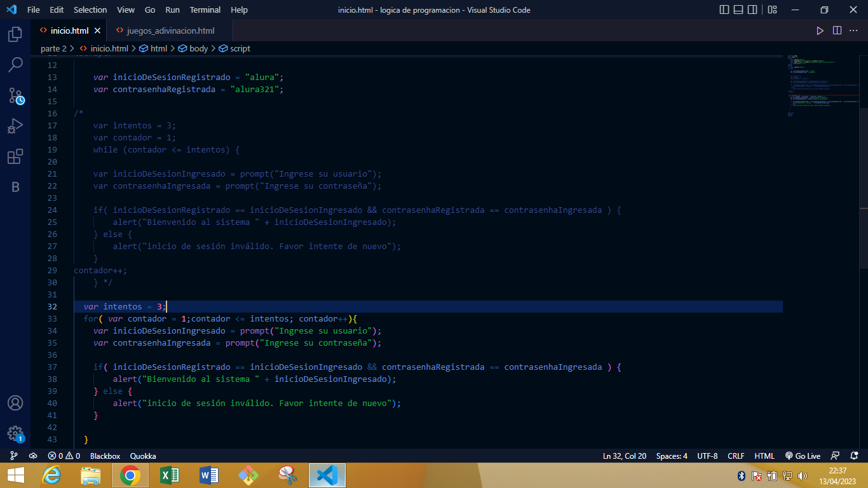Open Word from the taskbar
Screen dimensions: 868x488
click(209, 475)
